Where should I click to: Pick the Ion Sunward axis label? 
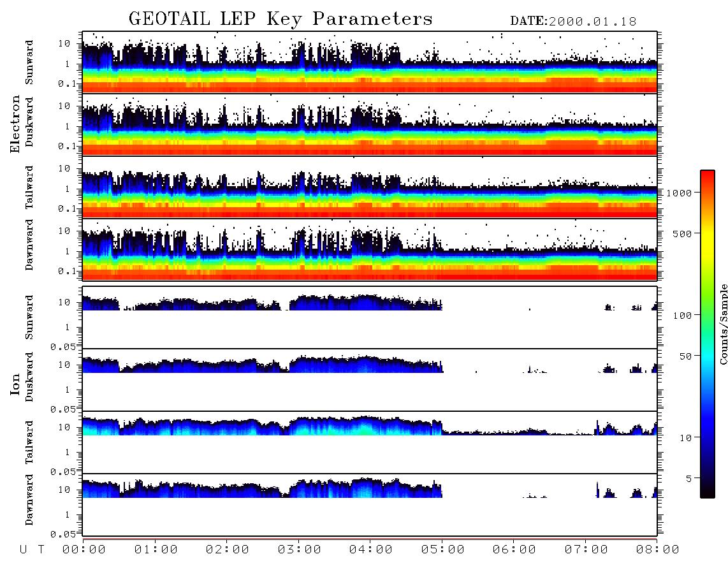tap(29, 317)
